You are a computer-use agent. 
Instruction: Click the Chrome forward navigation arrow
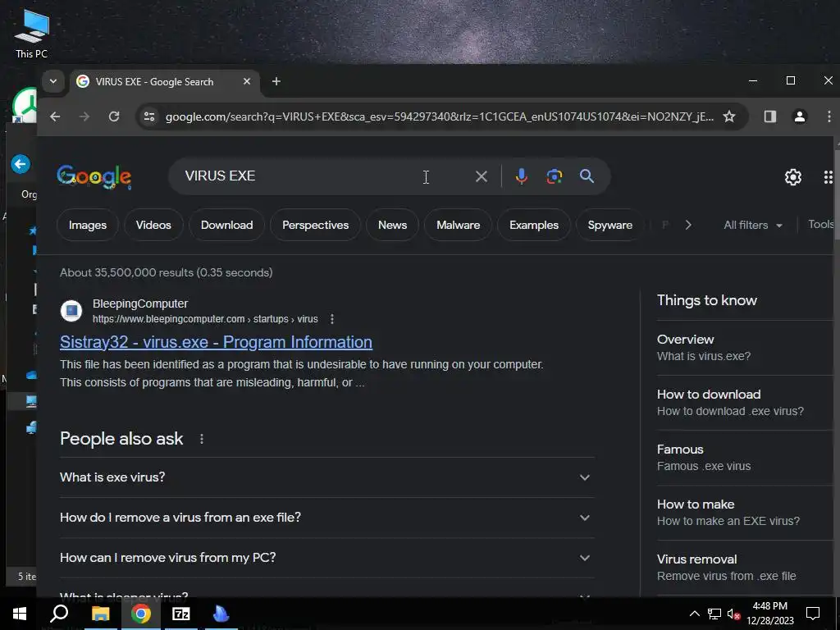84,116
